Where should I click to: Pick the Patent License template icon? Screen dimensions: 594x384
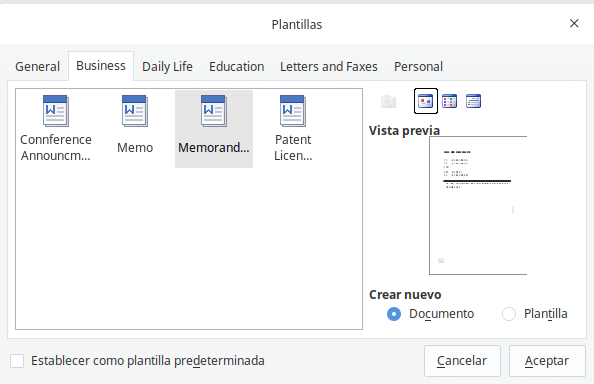pos(293,111)
